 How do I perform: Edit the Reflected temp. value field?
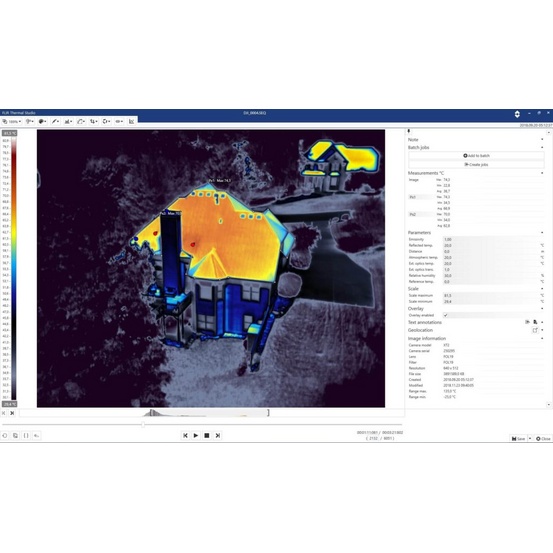click(490, 245)
